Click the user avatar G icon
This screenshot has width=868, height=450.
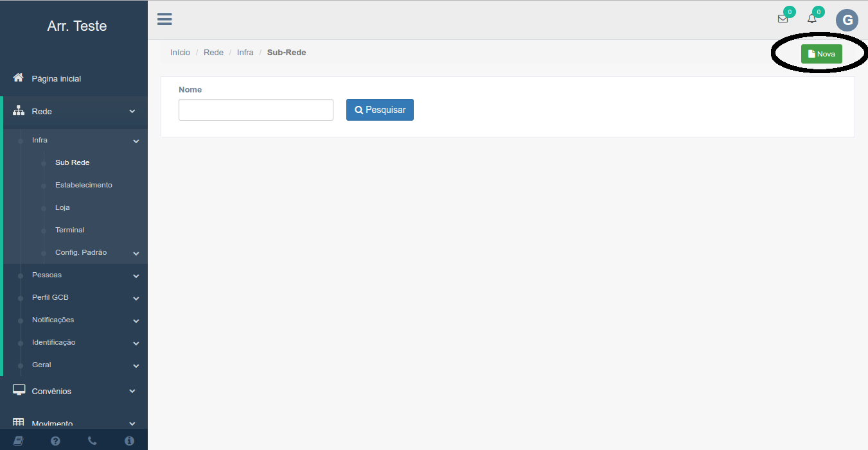tap(847, 21)
